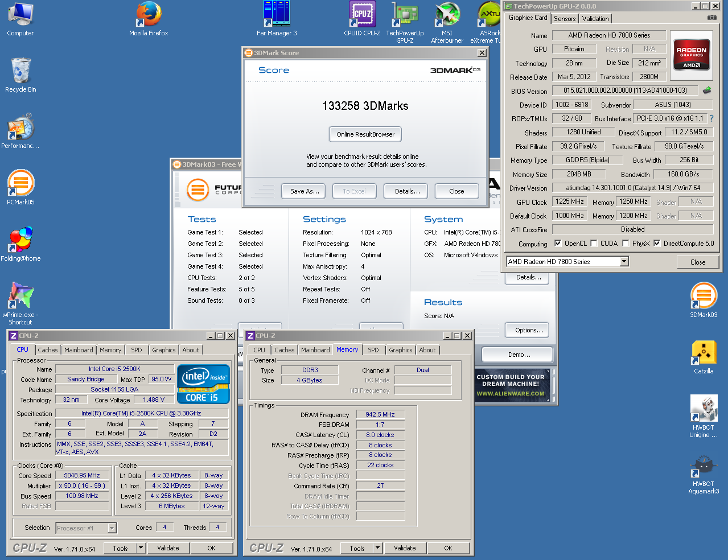Expand Tools arrow in right CPU-Z window
The height and width of the screenshot is (560, 728).
[x=377, y=548]
